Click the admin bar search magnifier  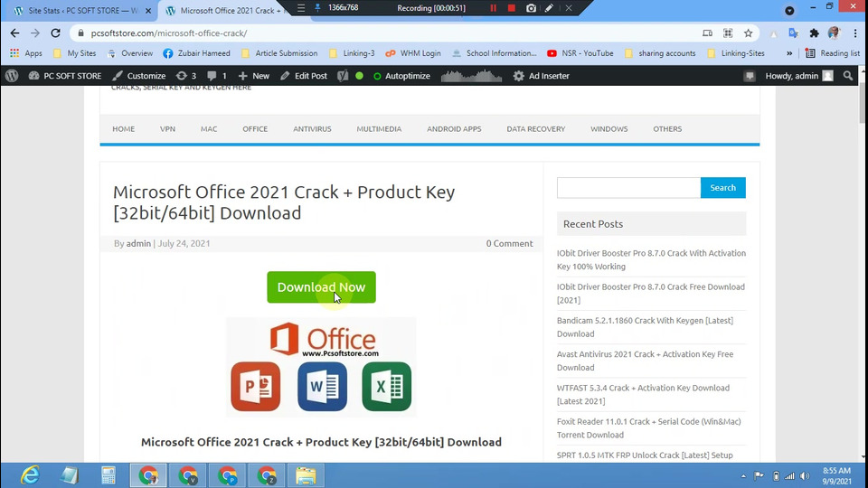(848, 76)
